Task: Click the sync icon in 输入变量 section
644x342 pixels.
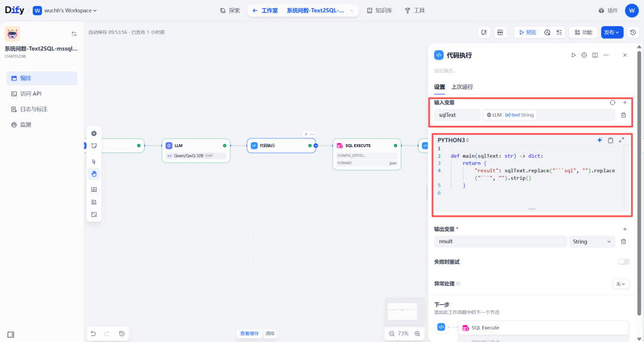Action: tap(612, 102)
